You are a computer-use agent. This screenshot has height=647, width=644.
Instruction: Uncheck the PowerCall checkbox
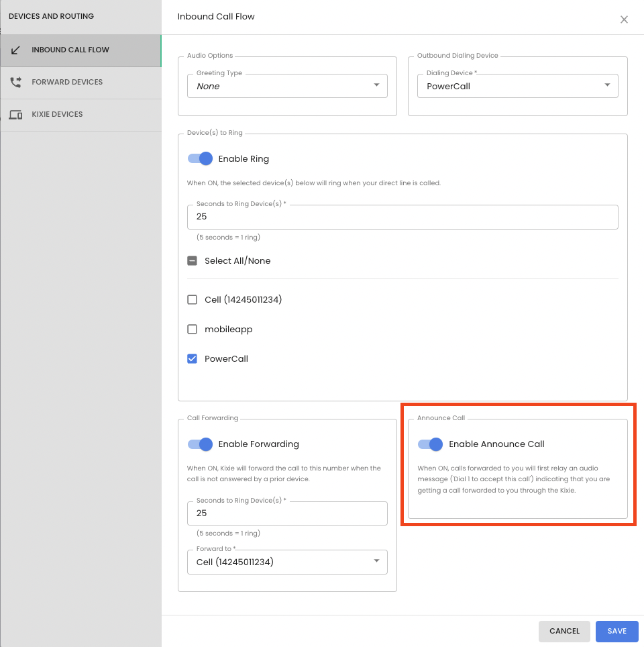(x=193, y=358)
